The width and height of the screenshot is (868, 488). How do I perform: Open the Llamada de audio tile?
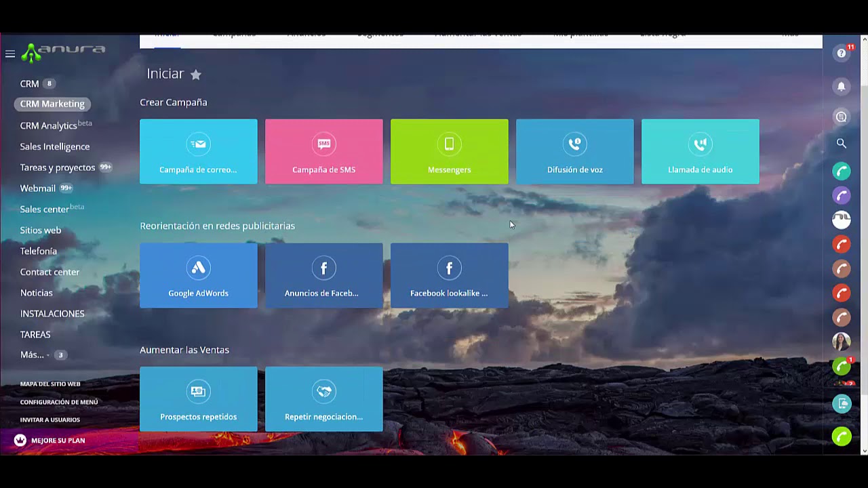pyautogui.click(x=701, y=152)
